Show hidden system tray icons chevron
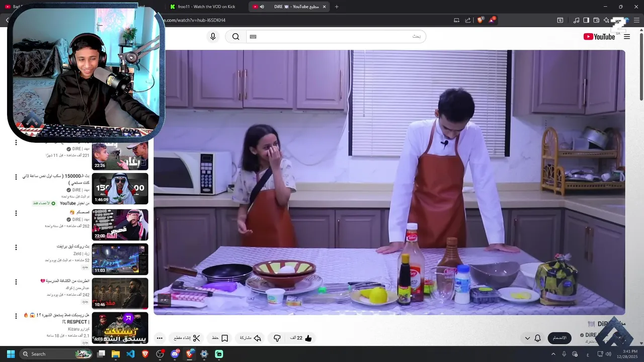 (x=553, y=354)
